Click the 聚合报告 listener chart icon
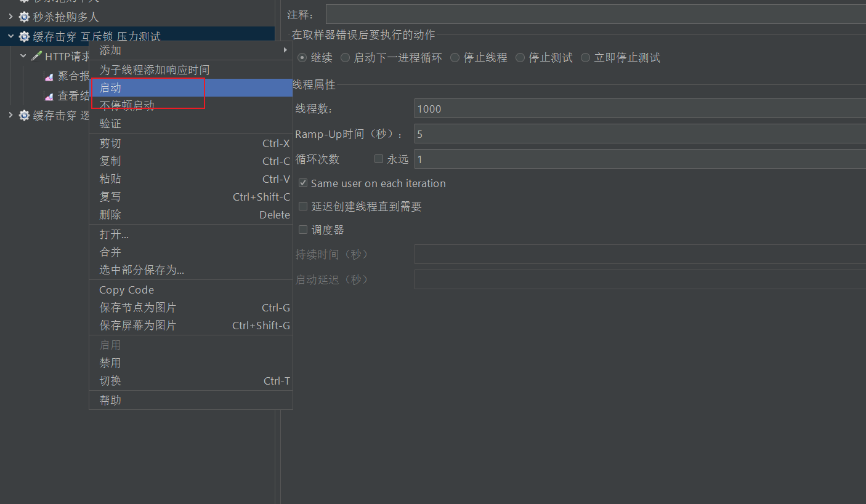 point(49,76)
